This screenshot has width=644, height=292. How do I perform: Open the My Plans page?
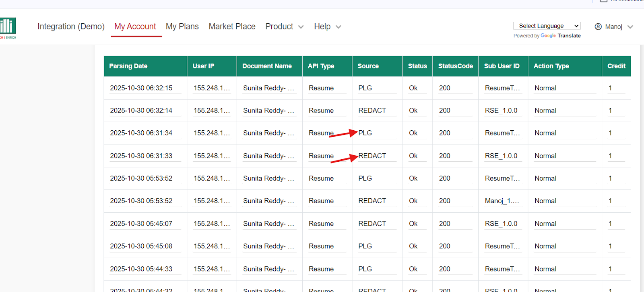click(x=182, y=27)
